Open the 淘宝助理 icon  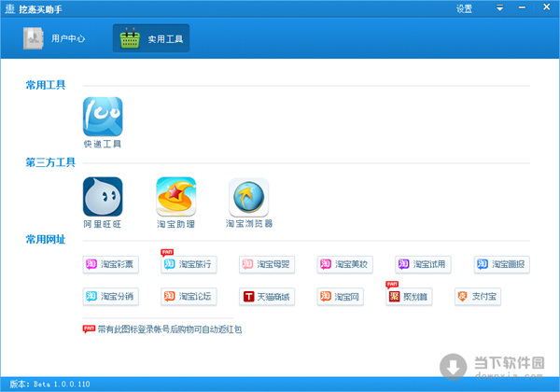(x=175, y=197)
